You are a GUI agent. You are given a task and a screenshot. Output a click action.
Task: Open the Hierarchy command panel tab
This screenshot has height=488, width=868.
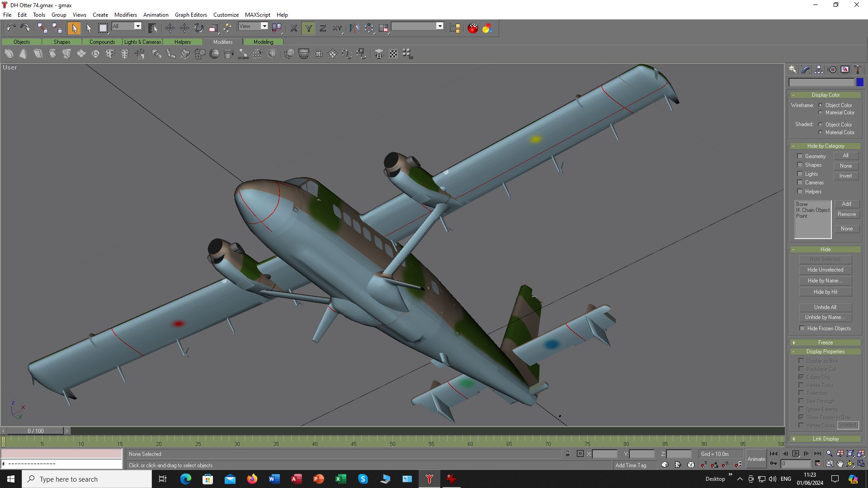click(819, 70)
